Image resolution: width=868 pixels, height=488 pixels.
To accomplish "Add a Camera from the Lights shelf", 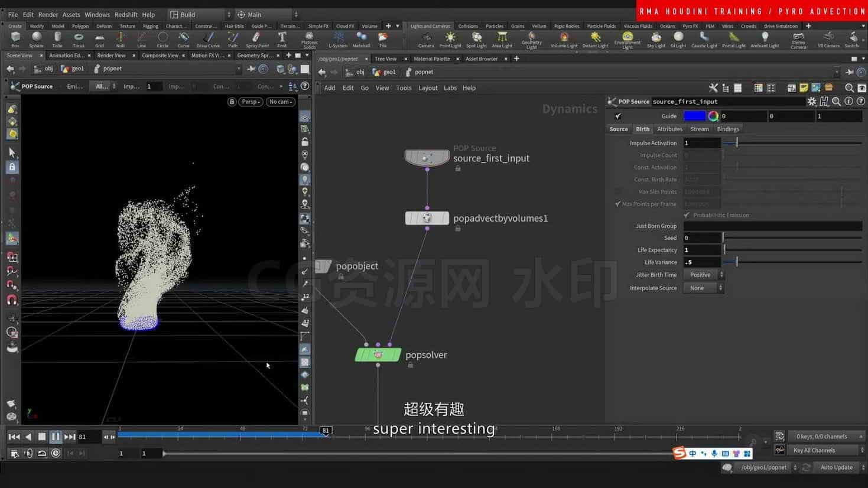I will coord(426,40).
